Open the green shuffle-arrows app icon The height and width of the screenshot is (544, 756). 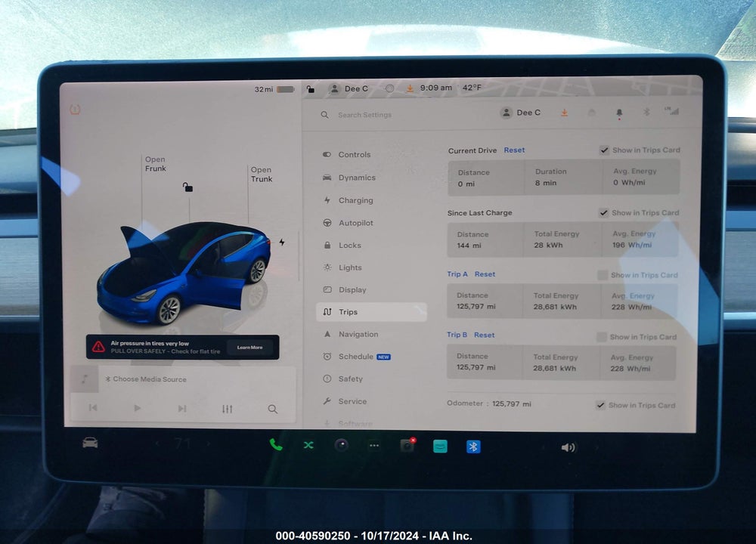(x=308, y=445)
